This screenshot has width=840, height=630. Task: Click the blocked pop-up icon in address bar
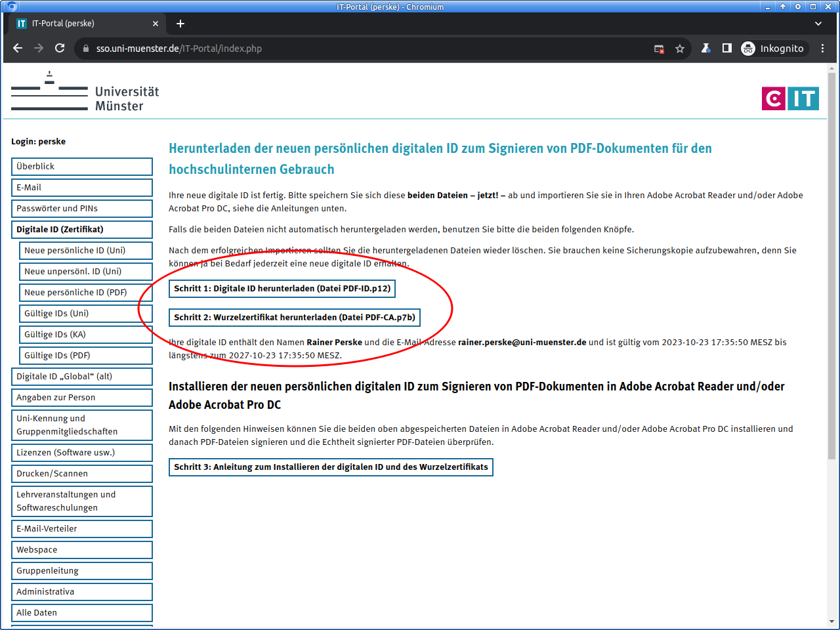click(659, 49)
